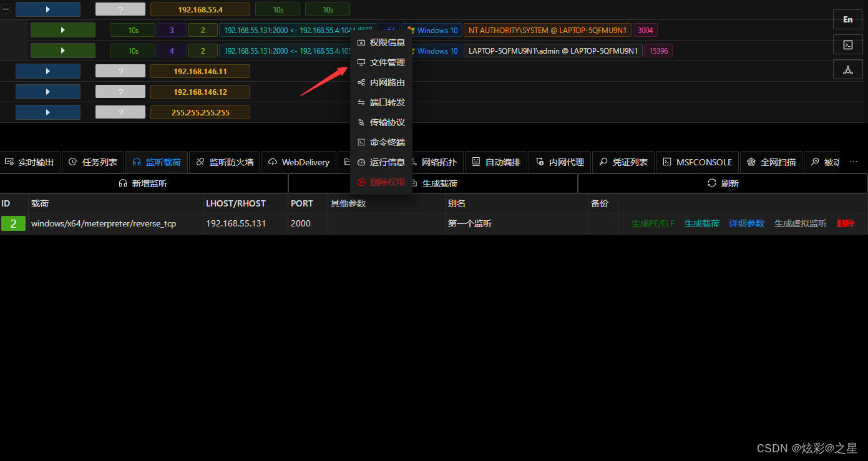Image resolution: width=868 pixels, height=461 pixels.
Task: Click the red 删除 link in listener row
Action: pyautogui.click(x=846, y=223)
